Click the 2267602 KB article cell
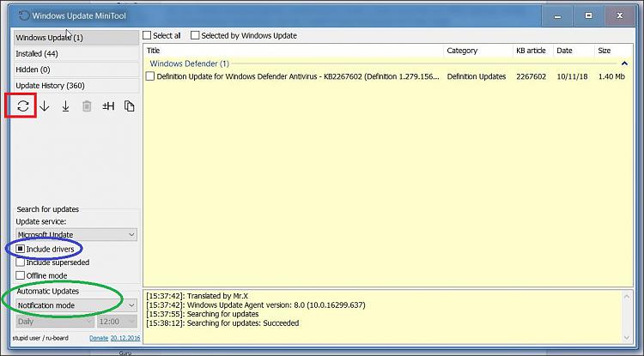Viewport: 644px width, 356px height. click(x=531, y=76)
